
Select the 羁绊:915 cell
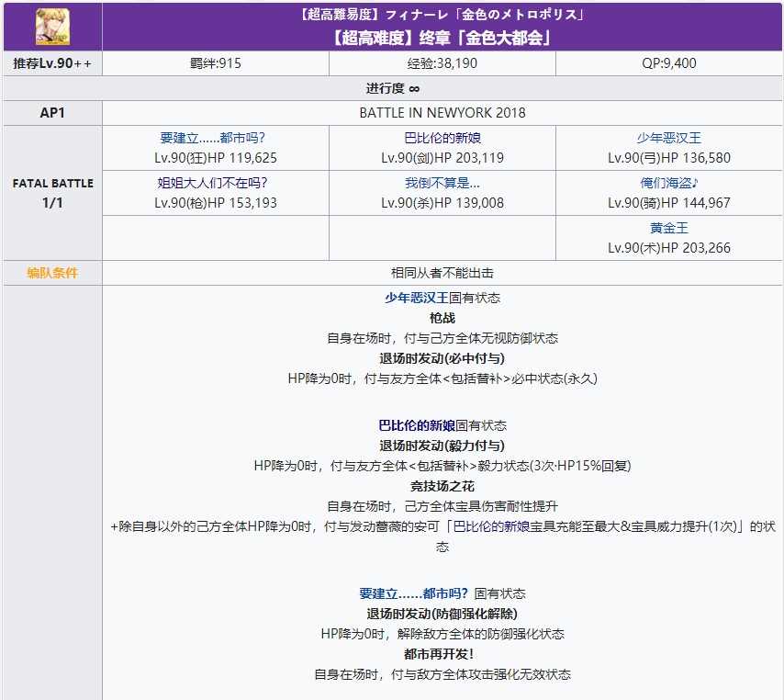(216, 63)
